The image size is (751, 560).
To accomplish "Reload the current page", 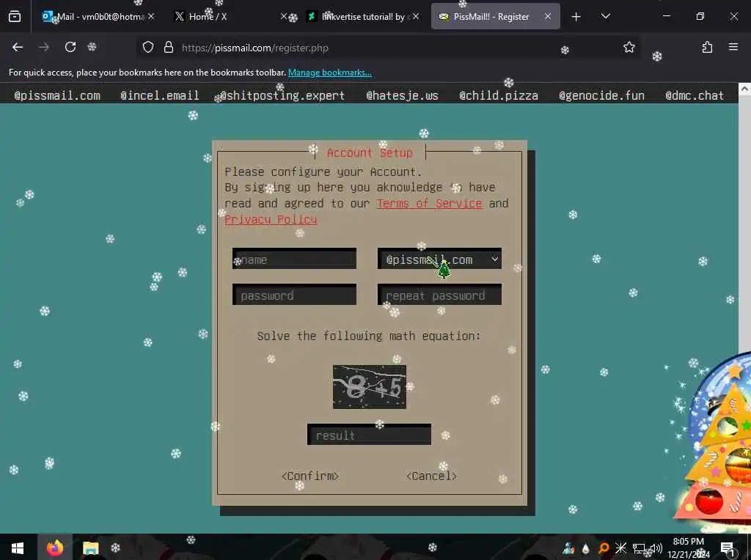I will pos(70,48).
